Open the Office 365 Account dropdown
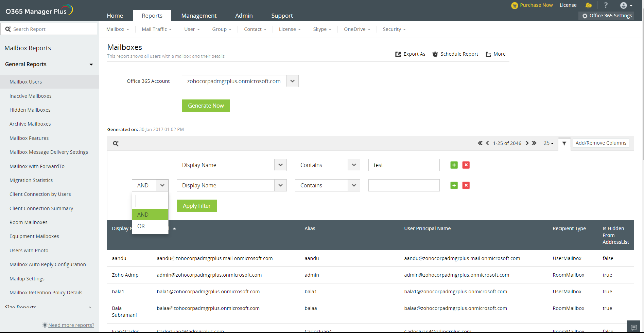Screen dimensions: 644x333 [292, 81]
